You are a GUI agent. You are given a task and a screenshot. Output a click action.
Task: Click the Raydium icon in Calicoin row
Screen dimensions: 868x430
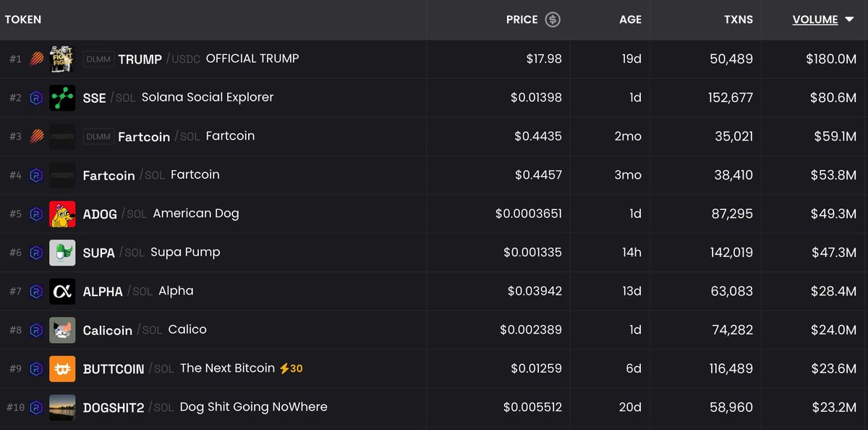point(36,330)
